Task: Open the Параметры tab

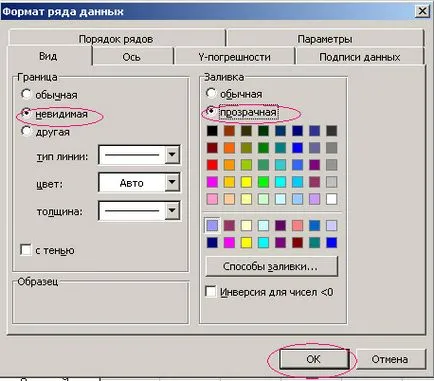Action: pos(325,39)
